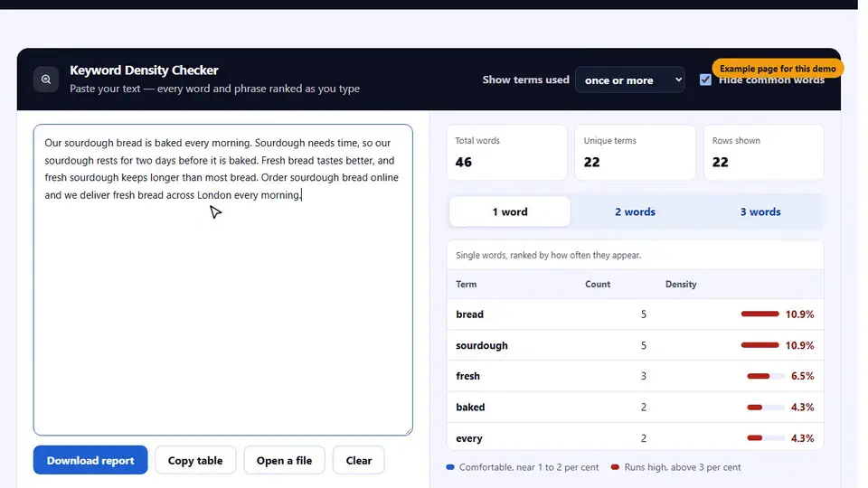
Task: Click the Density column header
Action: (x=681, y=284)
